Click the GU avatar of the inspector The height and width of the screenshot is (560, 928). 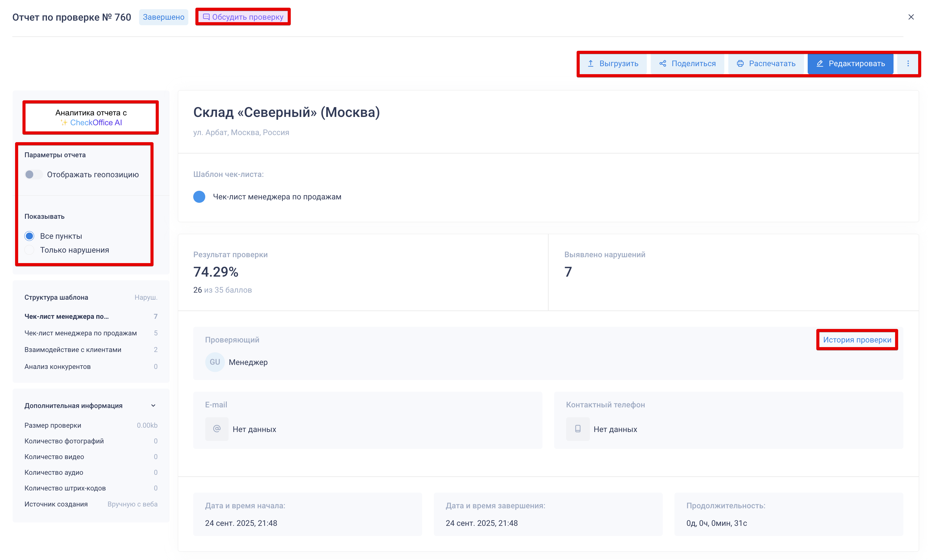[215, 362]
